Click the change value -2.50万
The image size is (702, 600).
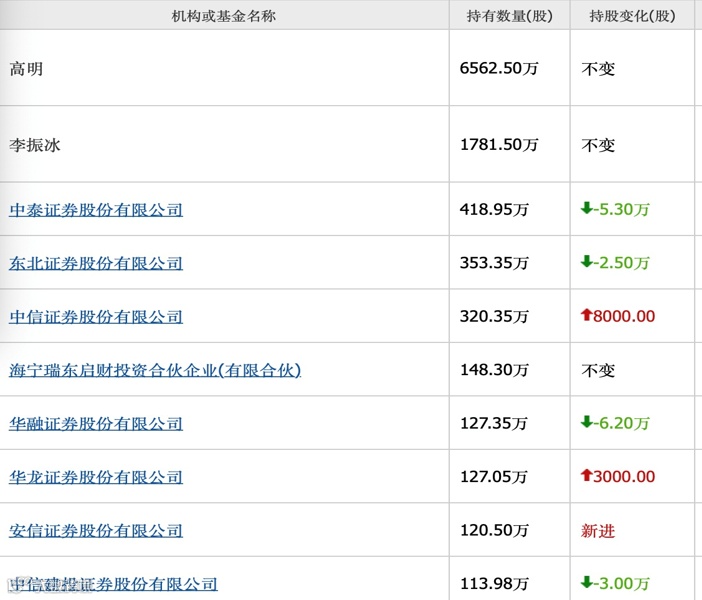(622, 262)
